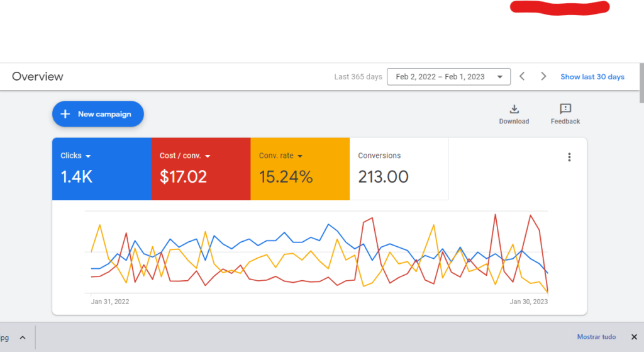644x352 pixels.
Task: Open the Feb 2, 2022 date range dropdown
Action: (x=448, y=77)
